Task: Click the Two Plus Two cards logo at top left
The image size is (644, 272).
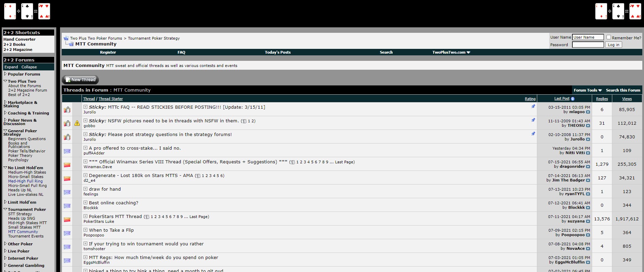Action: 27,11
